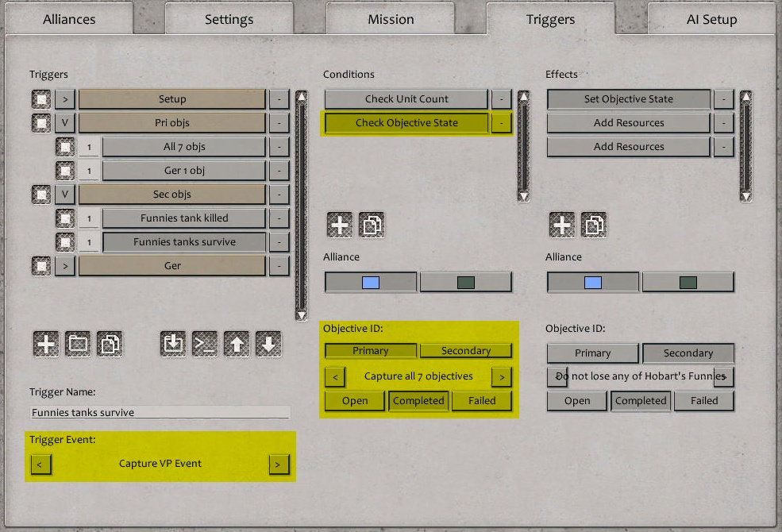Image resolution: width=782 pixels, height=532 pixels.
Task: Toggle the checkbox beside the Setup trigger
Action: pos(41,98)
